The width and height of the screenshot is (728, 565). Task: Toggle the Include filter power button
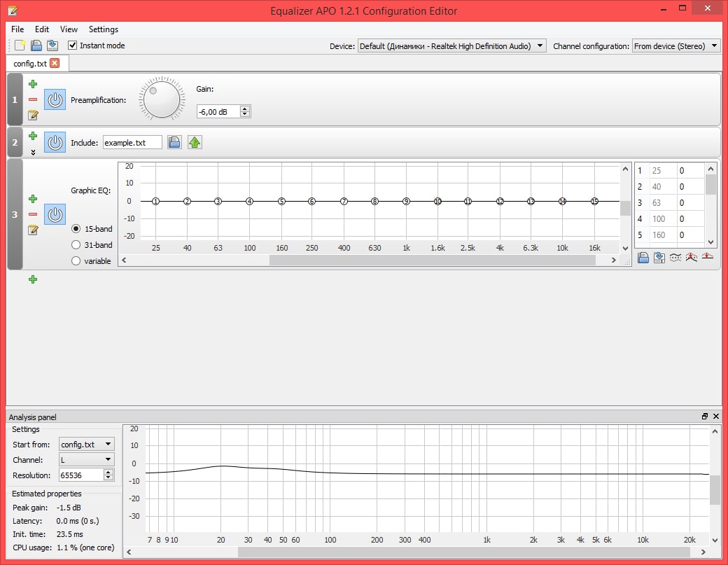[55, 142]
